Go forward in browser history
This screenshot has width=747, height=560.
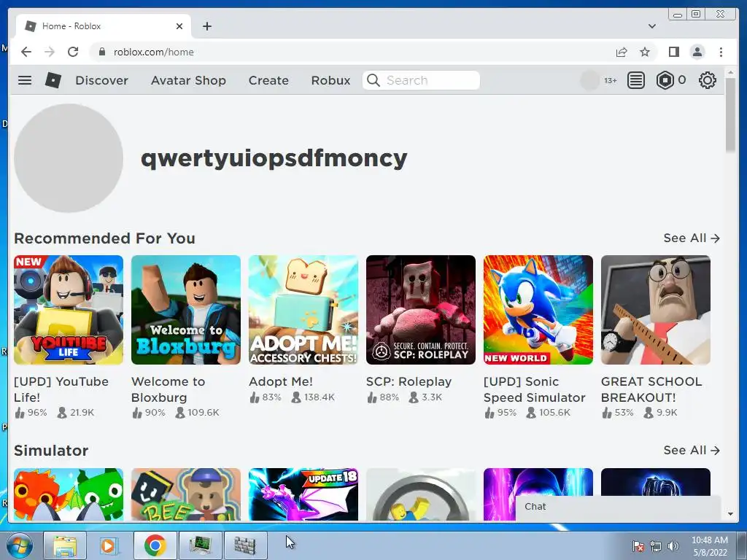tap(50, 52)
